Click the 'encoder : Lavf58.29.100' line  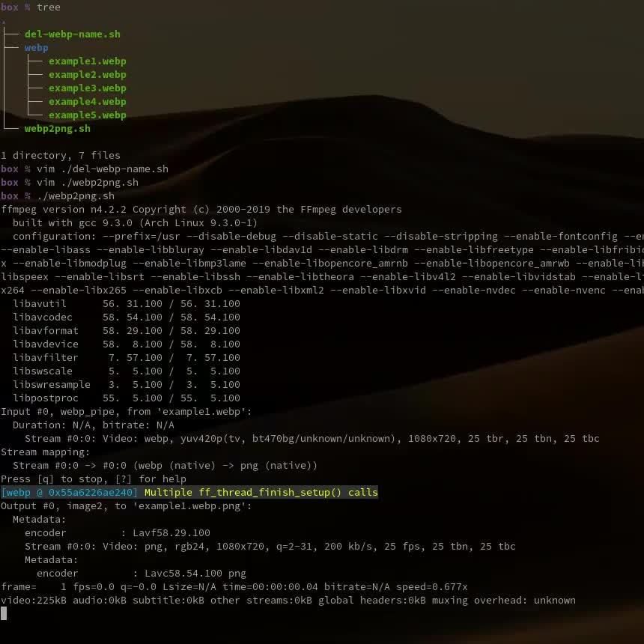[x=117, y=533]
